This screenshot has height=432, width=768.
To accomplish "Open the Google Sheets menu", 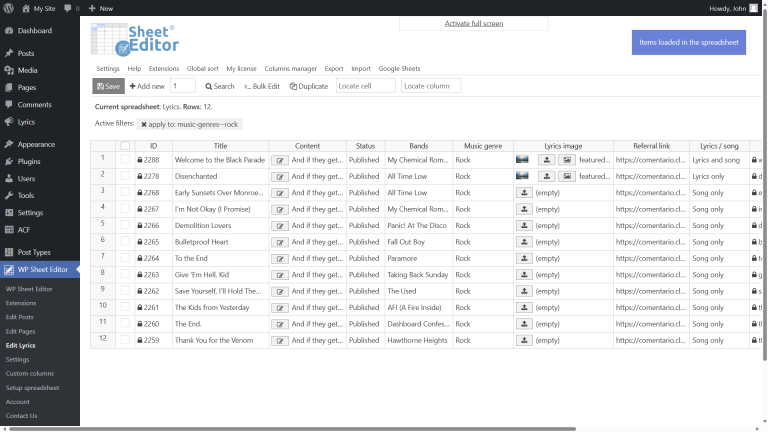I will click(399, 69).
